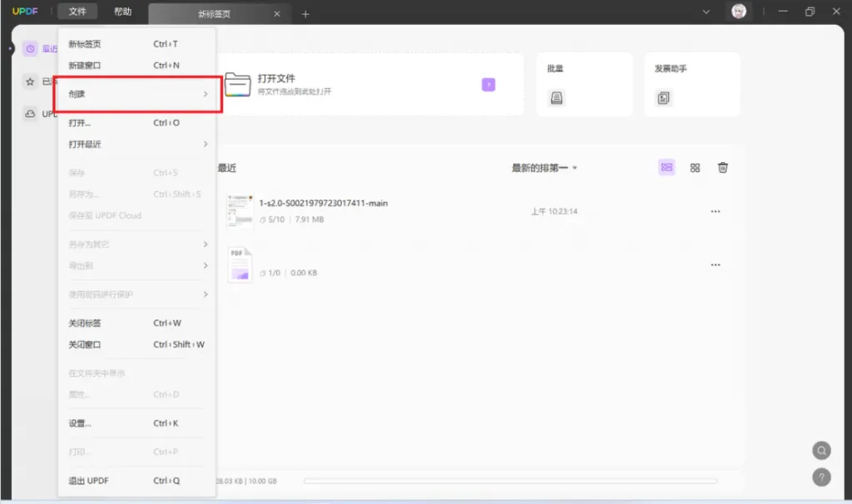This screenshot has height=504, width=852.
Task: Expand the 创建 submenu
Action: (x=137, y=94)
